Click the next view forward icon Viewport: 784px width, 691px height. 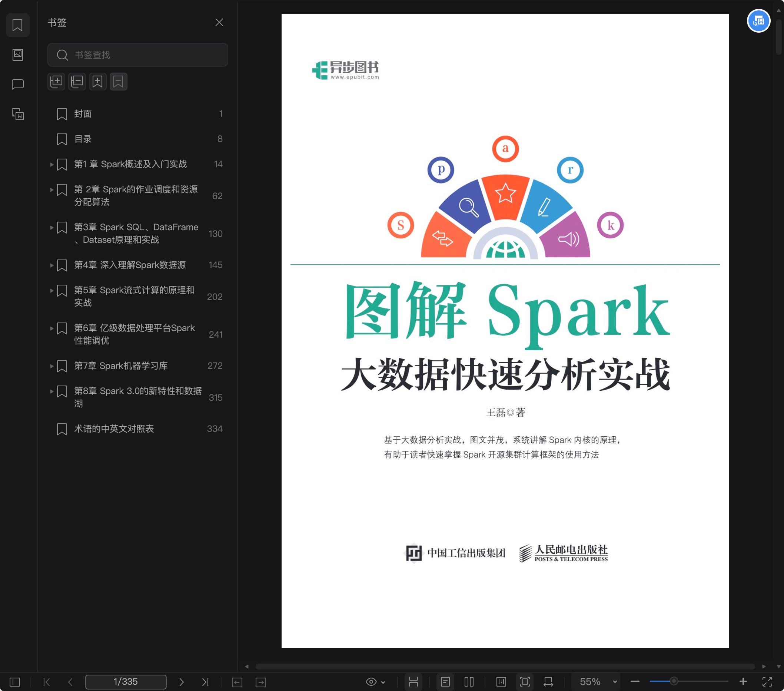(261, 682)
